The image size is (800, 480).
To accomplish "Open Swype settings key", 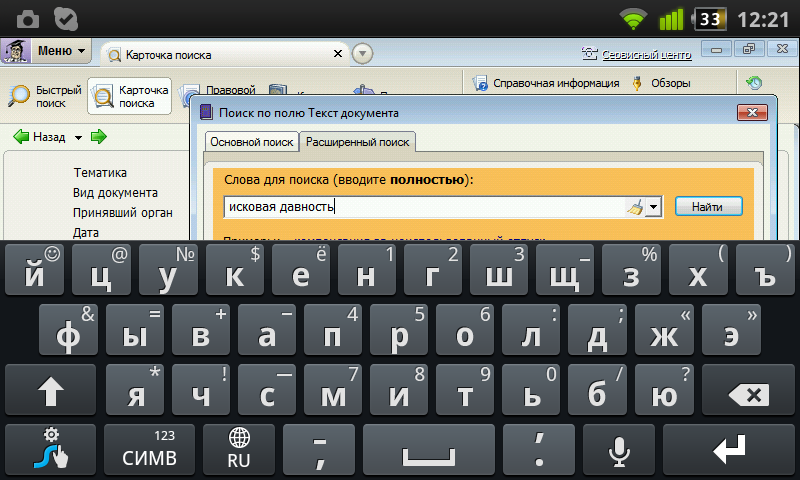I will tap(51, 449).
